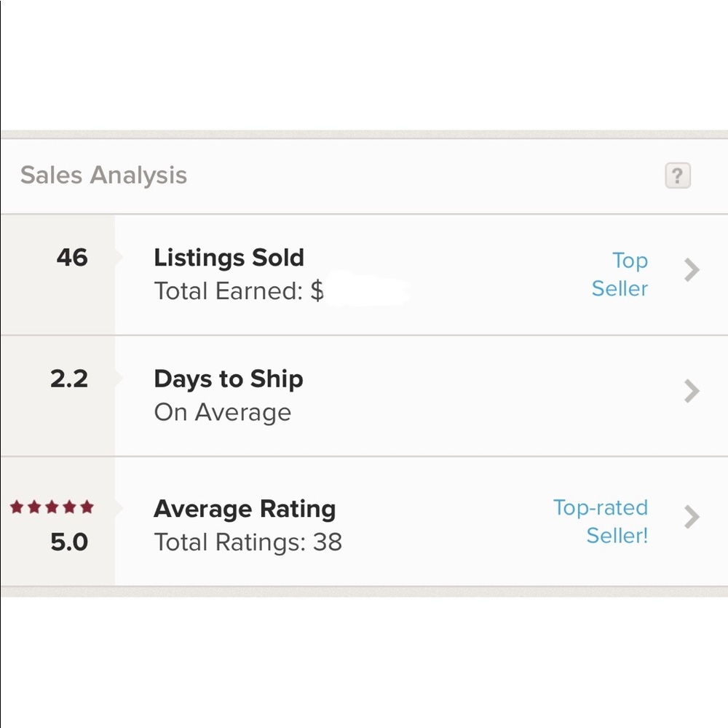
Task: Click the question mark icon in the header
Action: tap(678, 175)
